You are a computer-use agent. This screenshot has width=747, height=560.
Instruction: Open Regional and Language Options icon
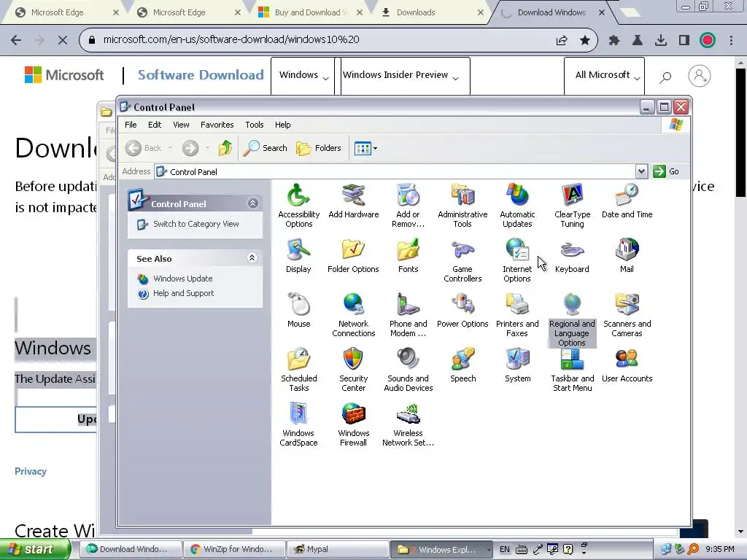click(572, 321)
